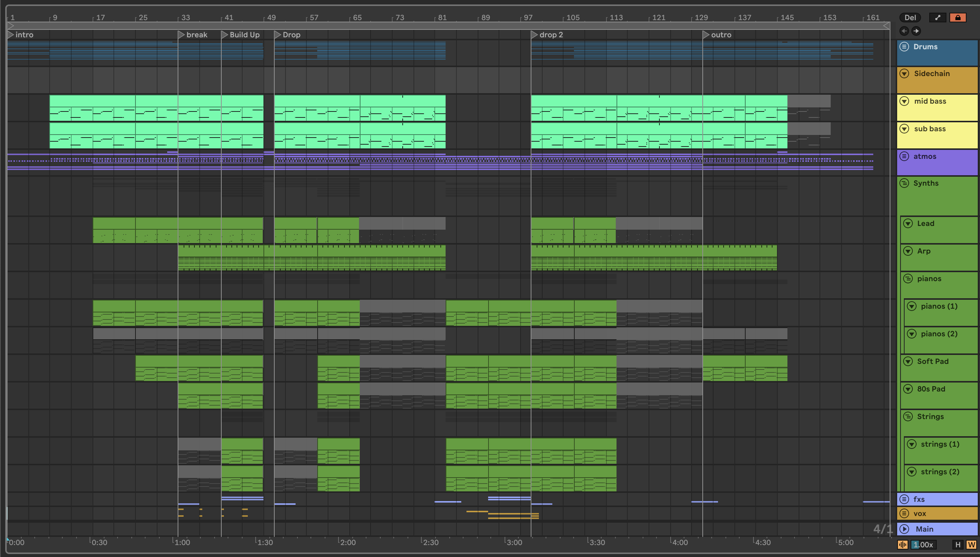Click the outro locator marker

pos(706,35)
